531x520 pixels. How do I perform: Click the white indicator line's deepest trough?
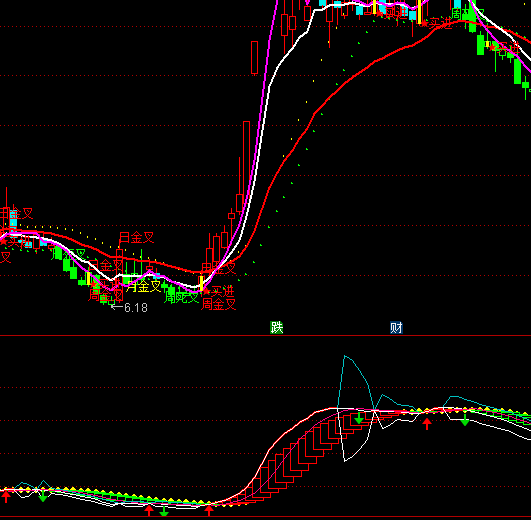tap(345, 461)
